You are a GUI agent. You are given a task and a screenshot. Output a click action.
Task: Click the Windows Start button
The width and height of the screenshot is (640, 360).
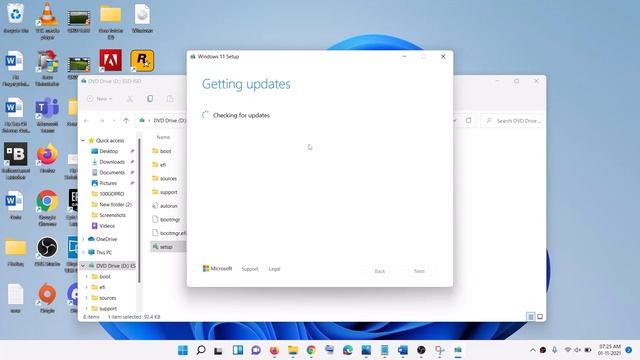(x=183, y=350)
